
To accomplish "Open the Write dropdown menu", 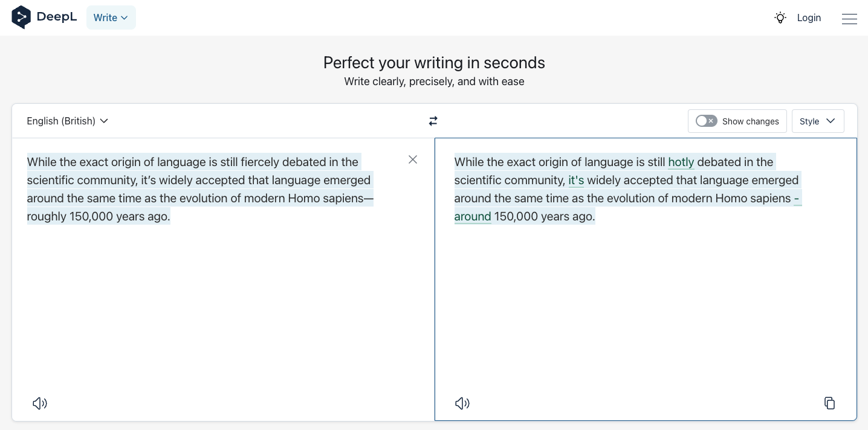I will tap(111, 18).
